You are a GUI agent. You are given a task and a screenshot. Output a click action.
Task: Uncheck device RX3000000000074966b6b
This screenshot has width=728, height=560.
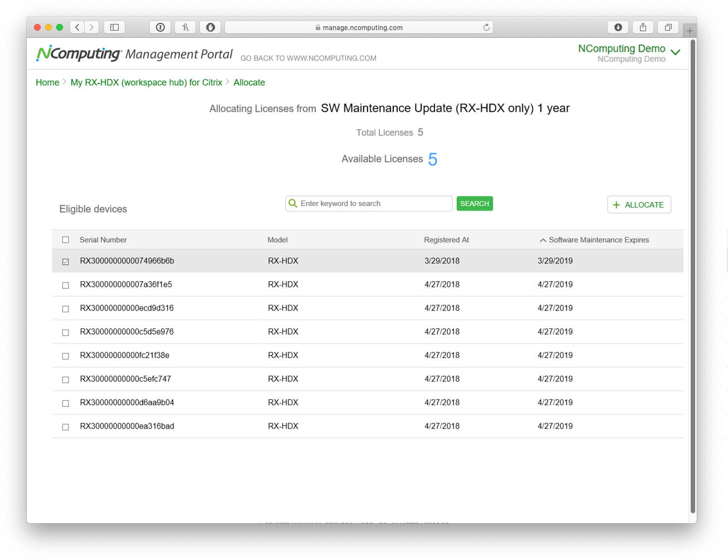pyautogui.click(x=66, y=261)
